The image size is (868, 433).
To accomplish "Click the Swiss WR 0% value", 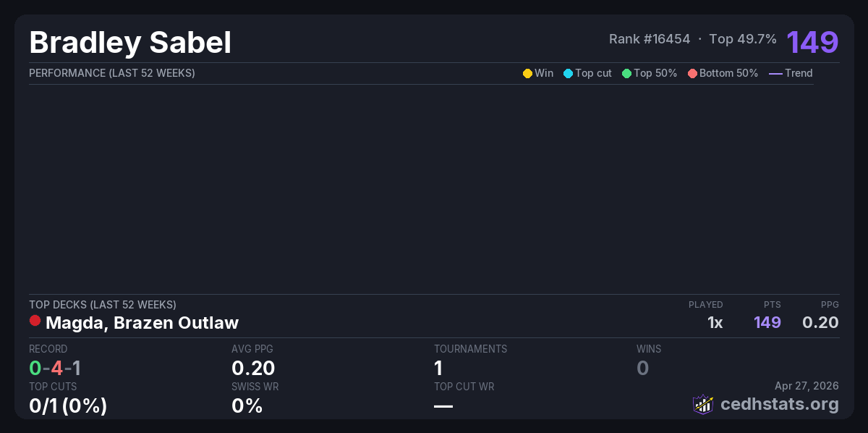I will [x=247, y=405].
